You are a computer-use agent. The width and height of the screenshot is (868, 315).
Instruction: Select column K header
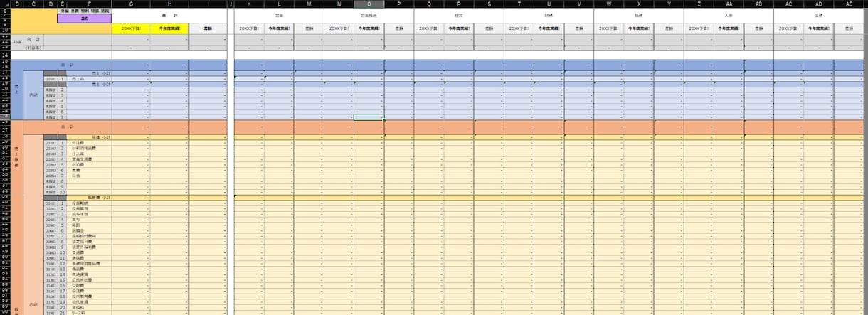(x=249, y=4)
